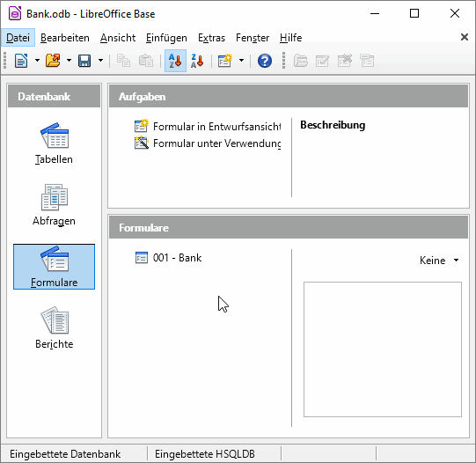Screen dimensions: 476x463
Task: Click the Rename form toolbar icon
Action: tap(367, 61)
